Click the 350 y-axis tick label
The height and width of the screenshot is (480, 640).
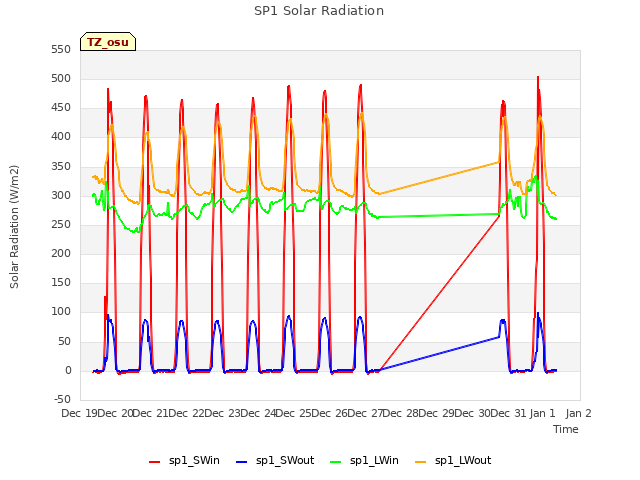(x=61, y=166)
